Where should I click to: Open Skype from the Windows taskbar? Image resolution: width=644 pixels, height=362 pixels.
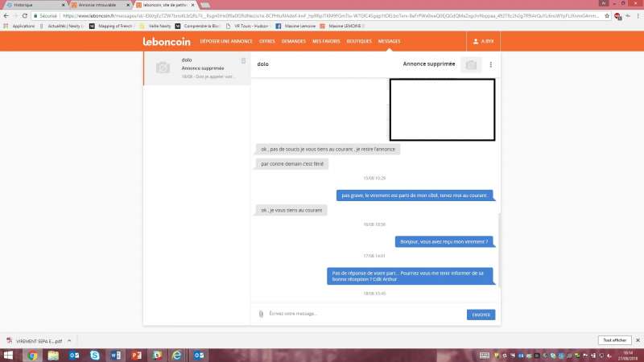[x=95, y=355]
